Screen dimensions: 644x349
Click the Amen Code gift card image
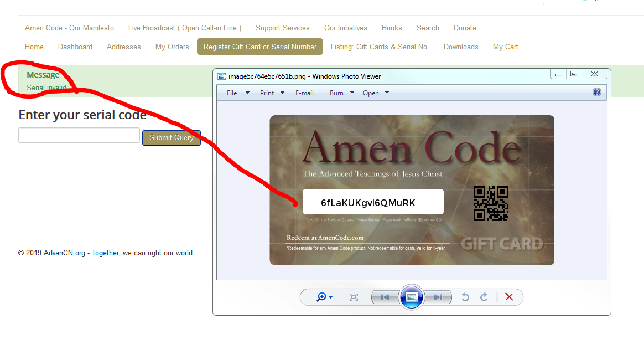coord(412,190)
